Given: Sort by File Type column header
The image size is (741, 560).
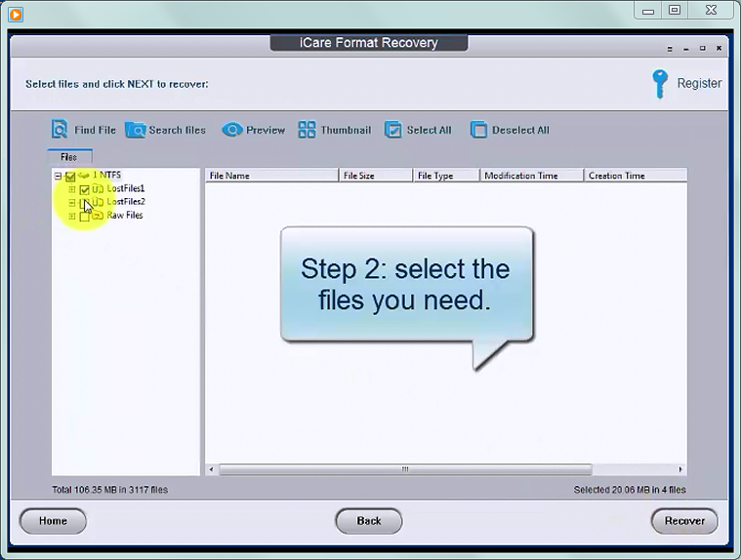Looking at the screenshot, I should pos(446,176).
